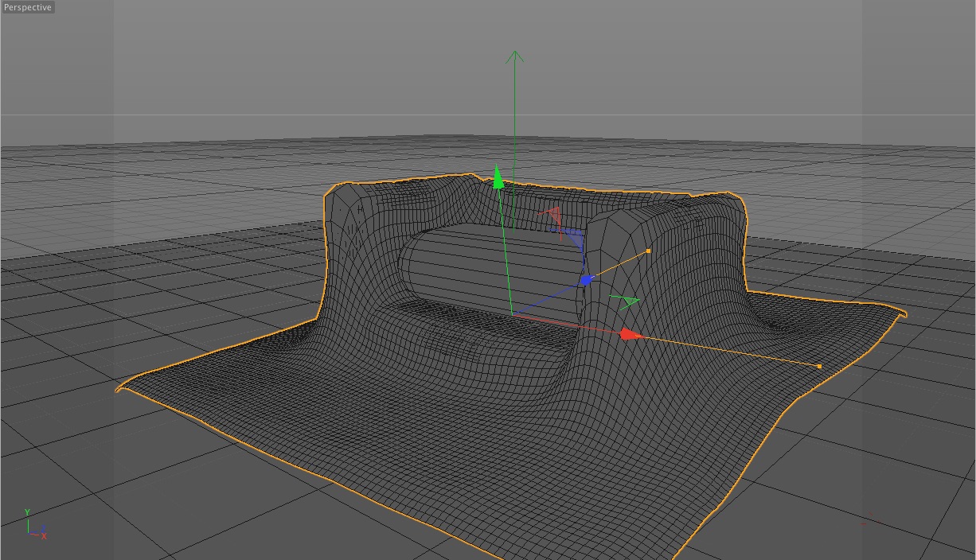This screenshot has height=560, width=976.
Task: Click the world XYZ axis indicator
Action: pos(35,525)
